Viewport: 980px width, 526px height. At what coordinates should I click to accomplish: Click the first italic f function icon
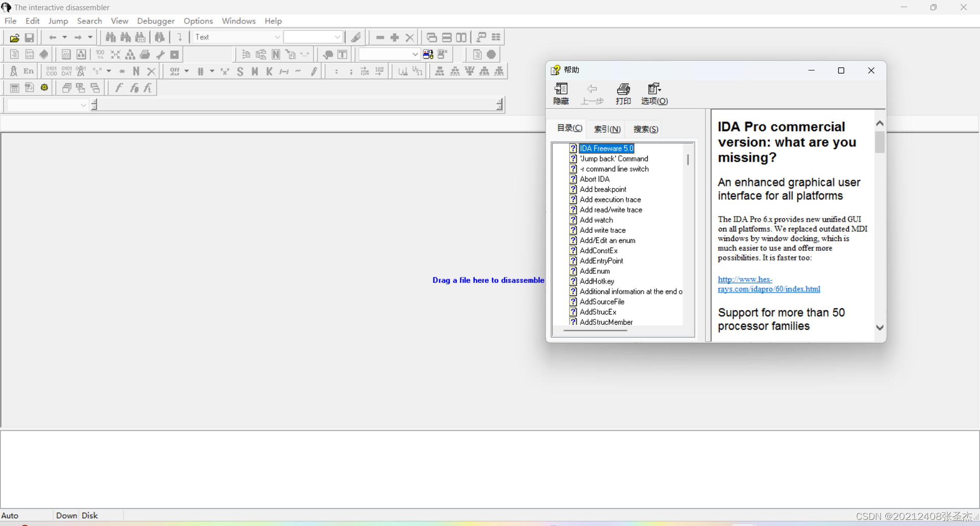point(119,88)
